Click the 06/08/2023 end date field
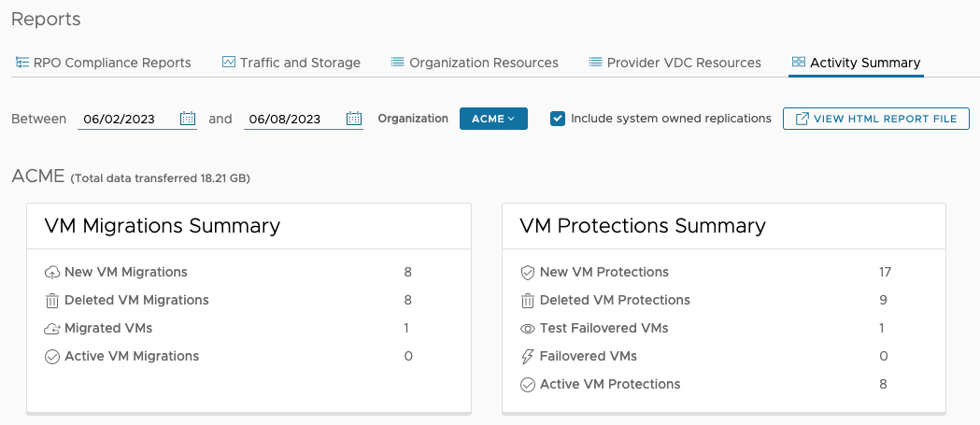 [x=292, y=119]
